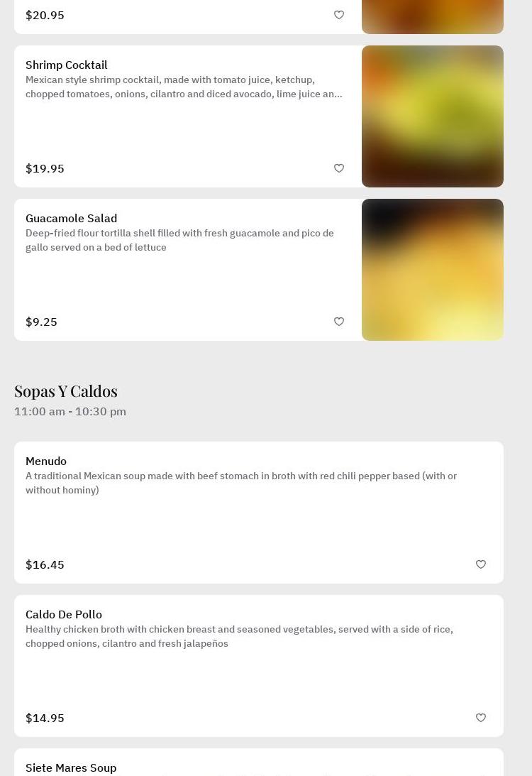
Task: Favorite the $20.95 item with its heart icon
Action: click(x=339, y=15)
